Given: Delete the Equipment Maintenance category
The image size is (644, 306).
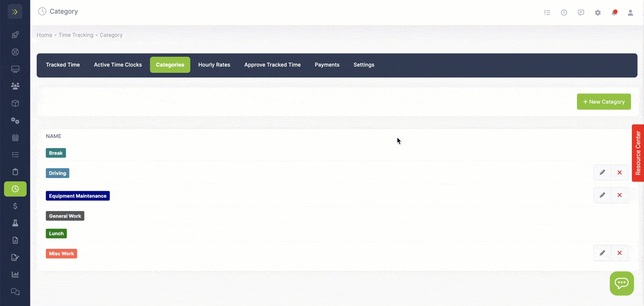Looking at the screenshot, I should coord(619,195).
